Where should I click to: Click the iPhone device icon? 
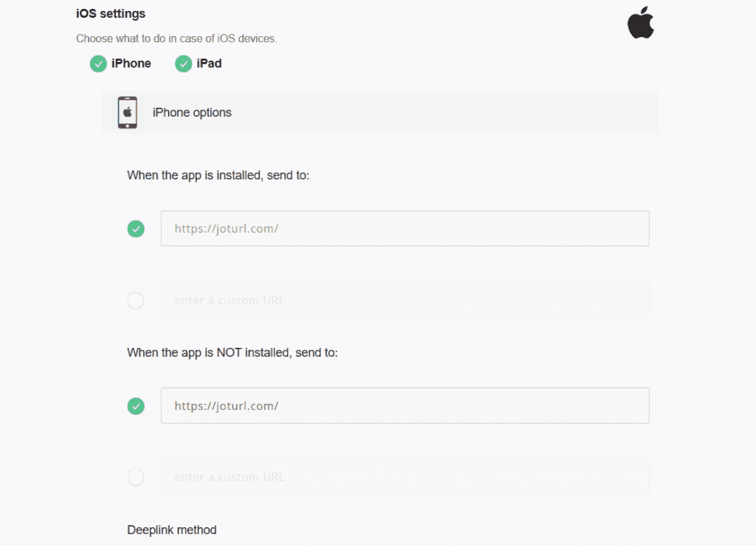(128, 113)
